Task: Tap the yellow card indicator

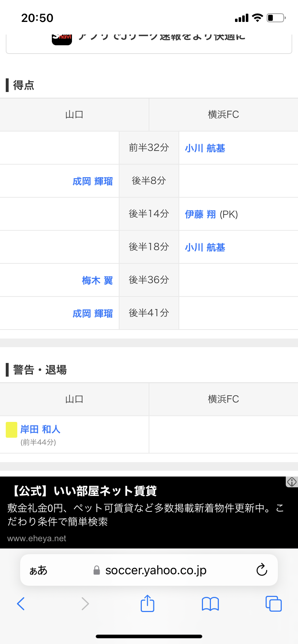Action: 12,430
